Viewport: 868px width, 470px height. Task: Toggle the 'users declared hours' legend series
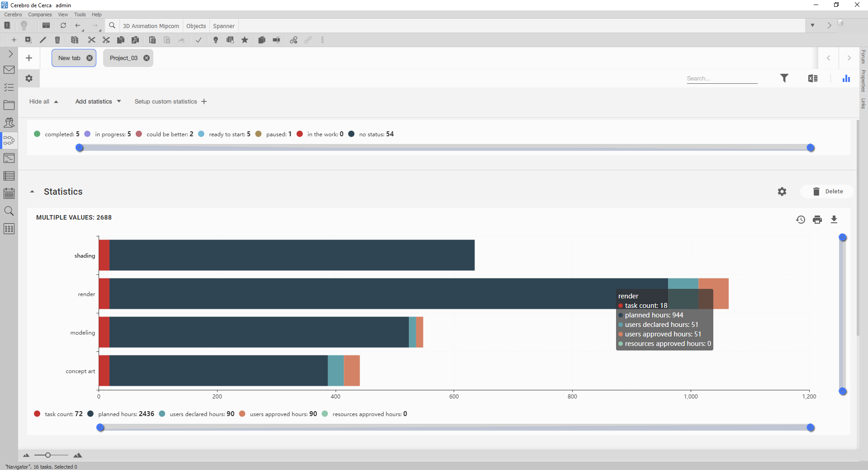click(x=196, y=414)
